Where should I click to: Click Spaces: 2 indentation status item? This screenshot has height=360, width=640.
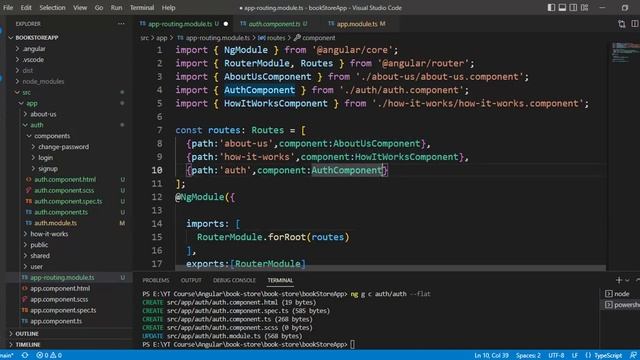[528, 355]
